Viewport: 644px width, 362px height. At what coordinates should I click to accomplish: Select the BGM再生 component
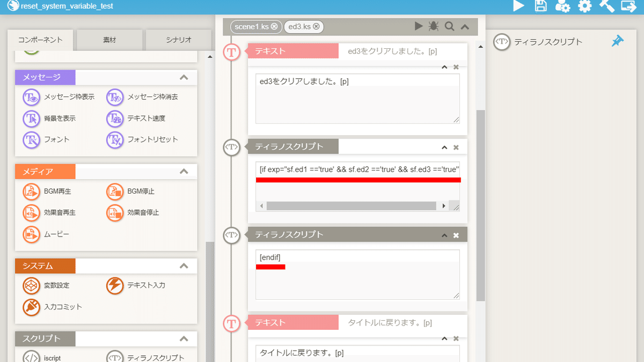point(47,191)
